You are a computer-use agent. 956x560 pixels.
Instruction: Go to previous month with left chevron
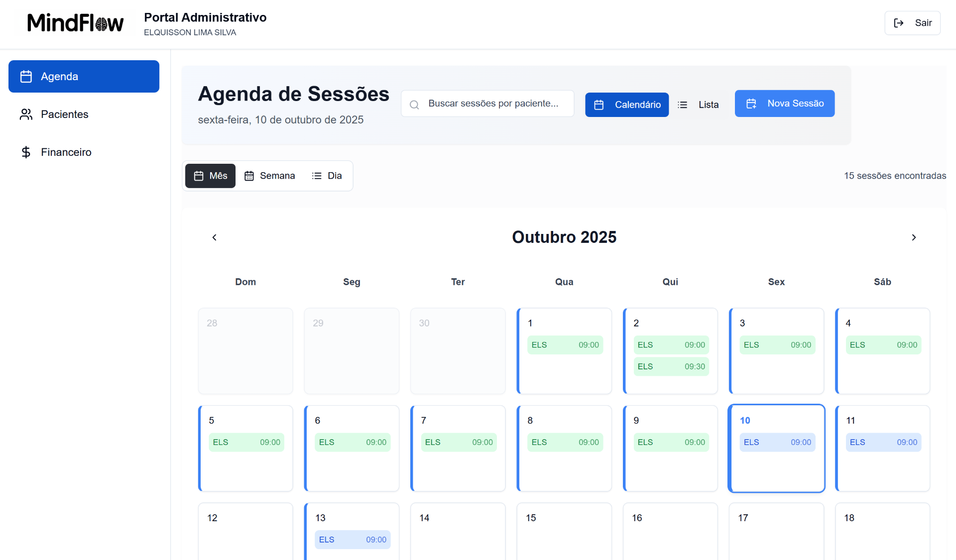pos(215,237)
